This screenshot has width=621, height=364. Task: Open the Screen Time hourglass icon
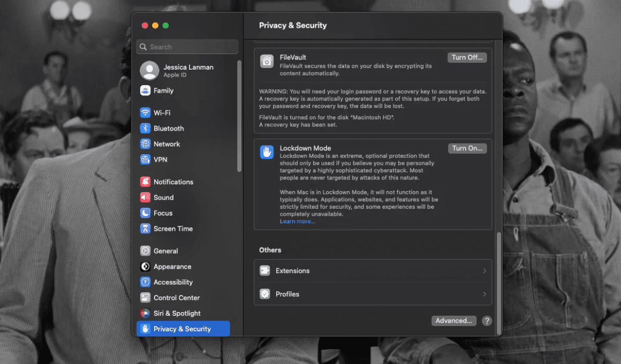[146, 229]
